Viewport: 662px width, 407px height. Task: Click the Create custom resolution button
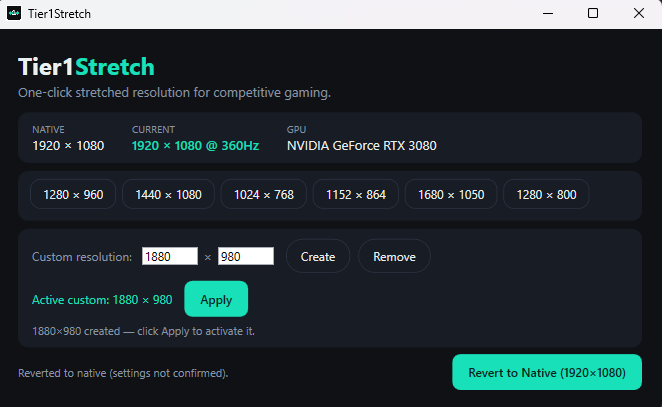pos(318,256)
